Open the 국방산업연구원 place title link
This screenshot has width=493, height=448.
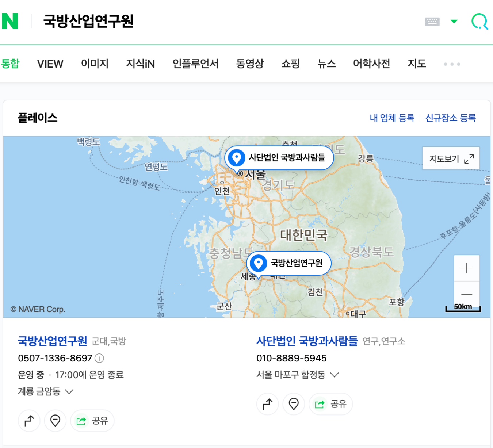tap(53, 341)
